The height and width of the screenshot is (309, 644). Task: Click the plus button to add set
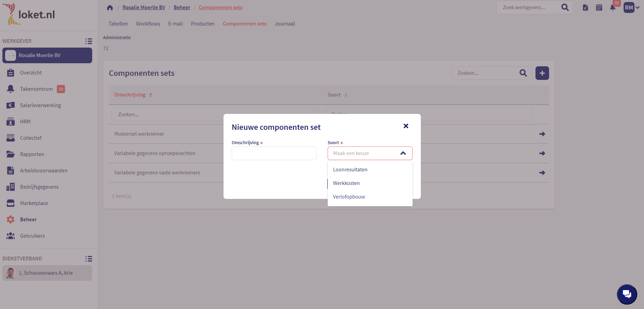(x=542, y=73)
